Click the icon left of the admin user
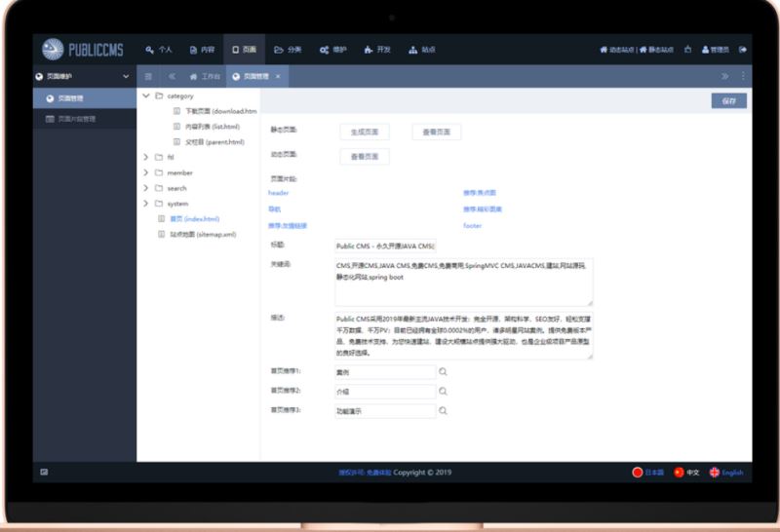780x532 pixels. click(688, 50)
